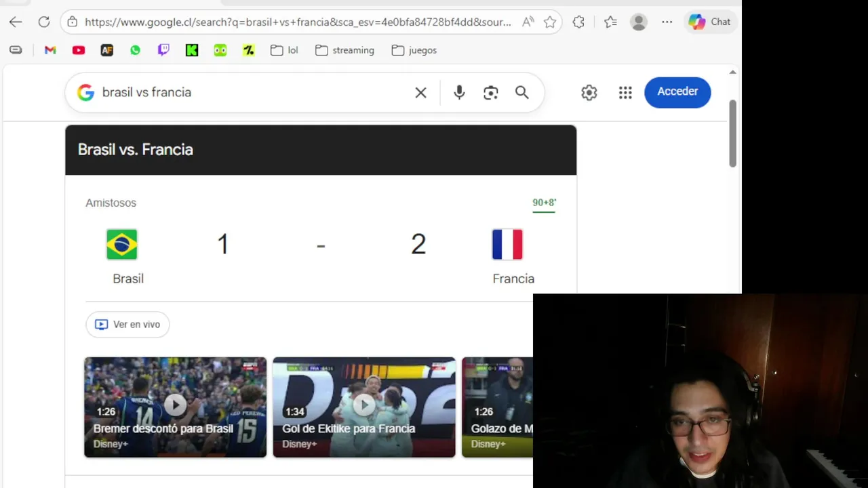Open Copilot Chat button
Screen dimensions: 868x488
pos(709,22)
